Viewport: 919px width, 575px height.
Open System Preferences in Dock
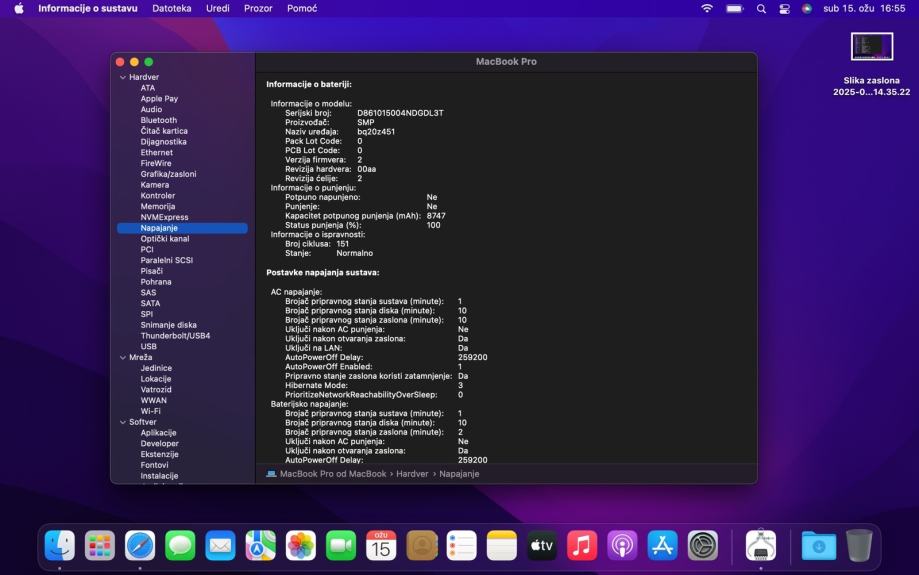pos(702,546)
